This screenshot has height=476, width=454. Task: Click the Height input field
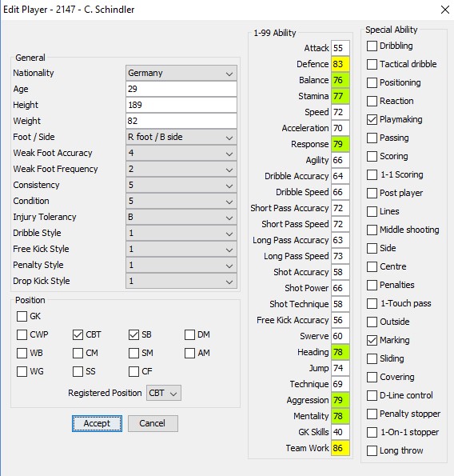pos(181,105)
